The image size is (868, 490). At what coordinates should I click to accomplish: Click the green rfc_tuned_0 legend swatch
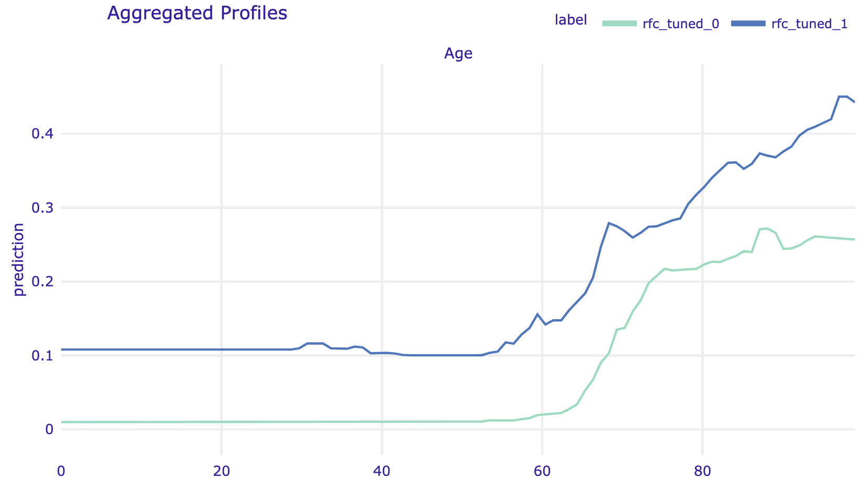(x=620, y=24)
